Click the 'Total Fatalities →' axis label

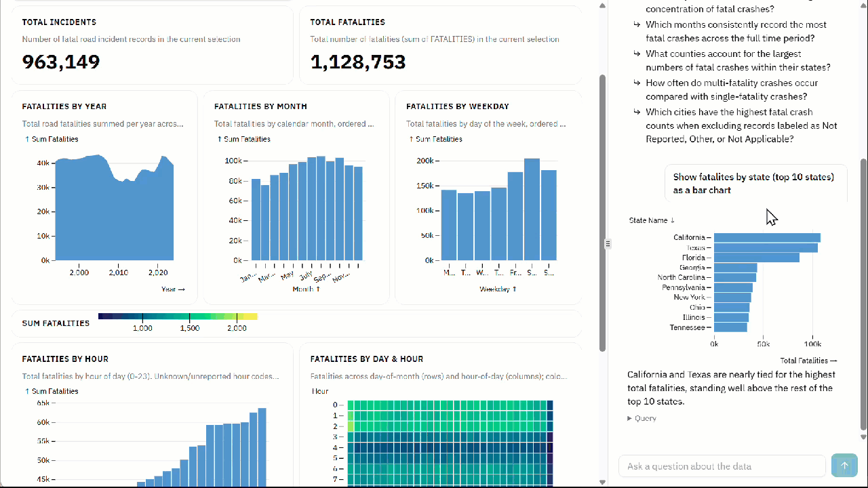pos(808,361)
